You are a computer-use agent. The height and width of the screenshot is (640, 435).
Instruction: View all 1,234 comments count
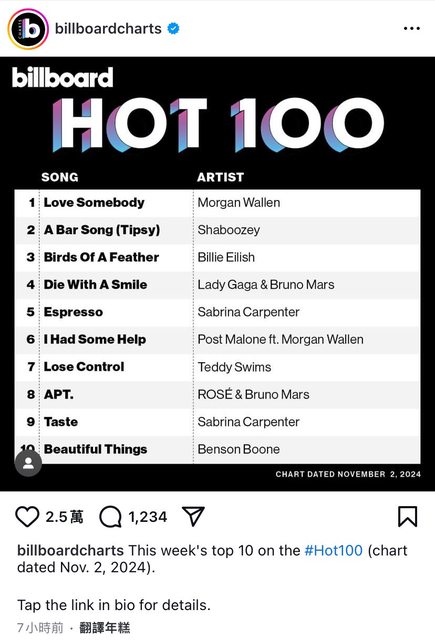pyautogui.click(x=148, y=517)
